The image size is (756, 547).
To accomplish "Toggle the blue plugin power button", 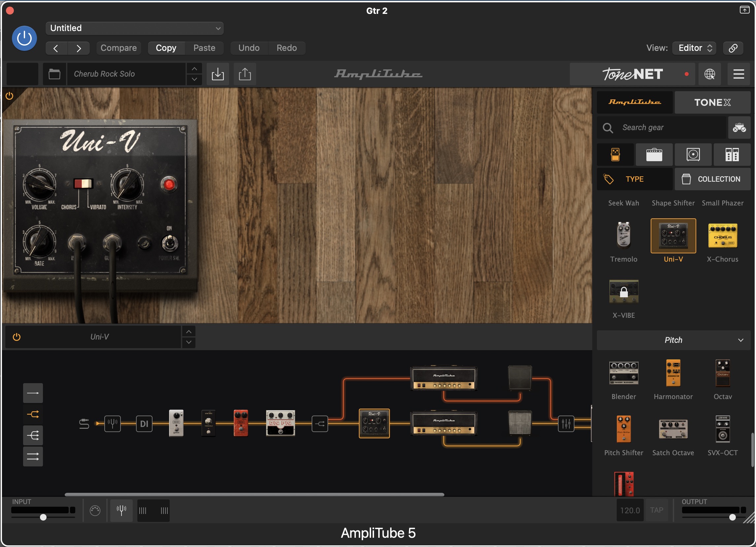I will pos(24,38).
